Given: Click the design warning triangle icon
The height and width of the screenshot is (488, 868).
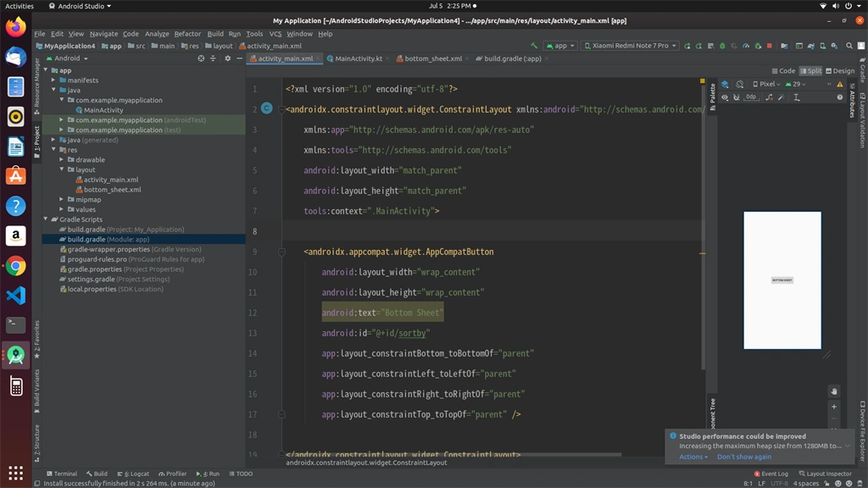Looking at the screenshot, I should (x=840, y=84).
